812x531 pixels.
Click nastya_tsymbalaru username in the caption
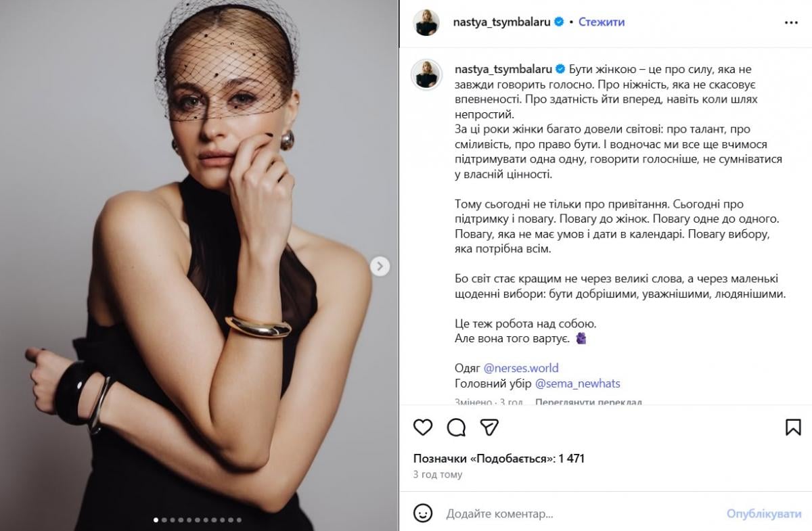pyautogui.click(x=502, y=69)
